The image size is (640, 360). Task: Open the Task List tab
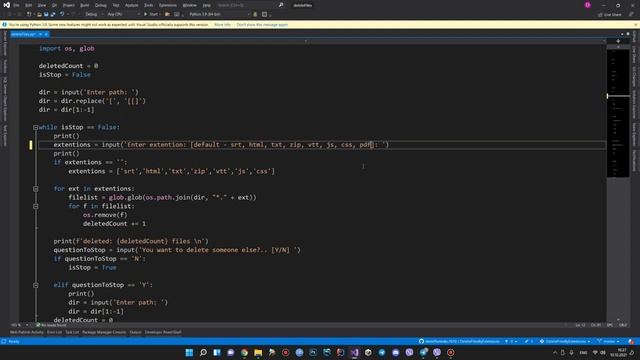point(72,332)
